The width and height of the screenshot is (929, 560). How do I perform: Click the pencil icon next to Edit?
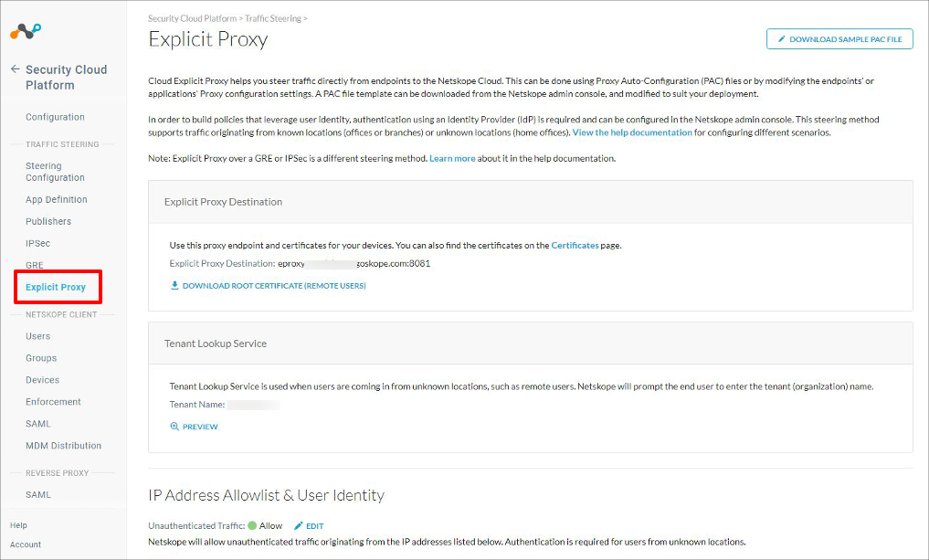click(x=299, y=525)
